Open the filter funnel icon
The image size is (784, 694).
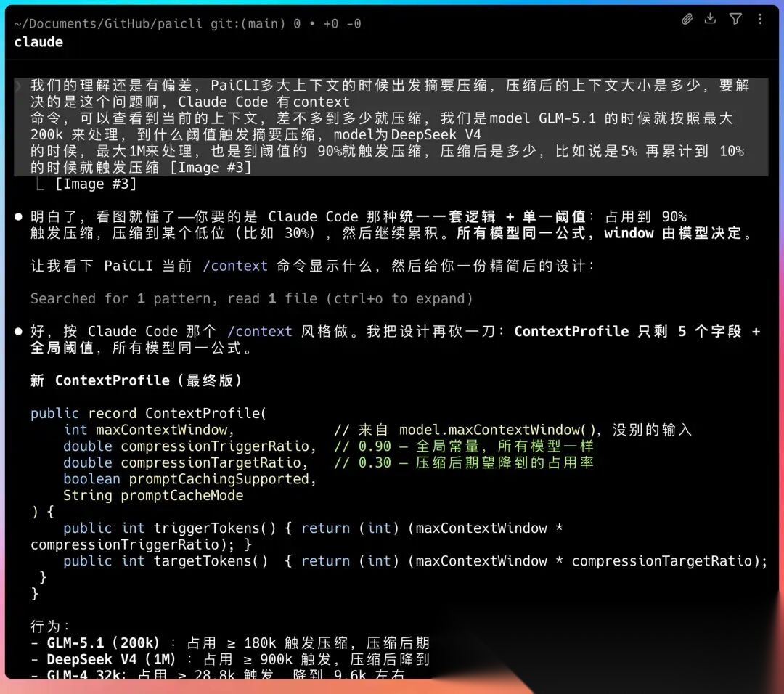click(735, 19)
